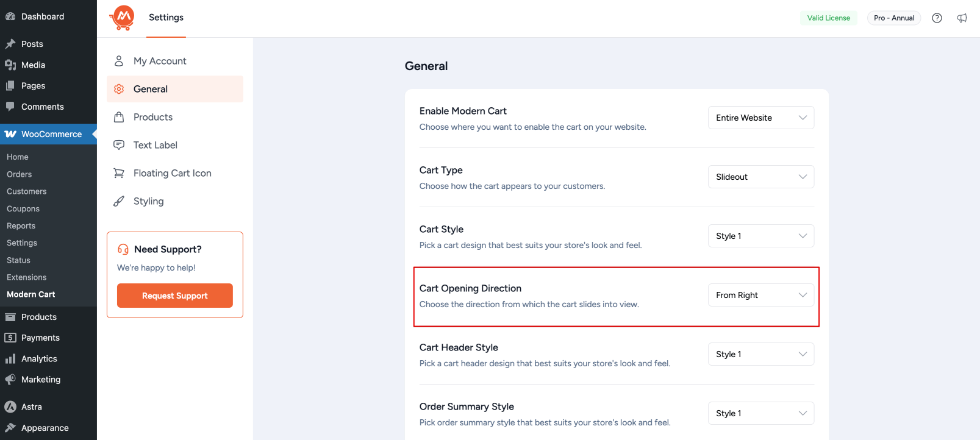Open the help question mark icon
Screen dimensions: 980x440
(937, 18)
